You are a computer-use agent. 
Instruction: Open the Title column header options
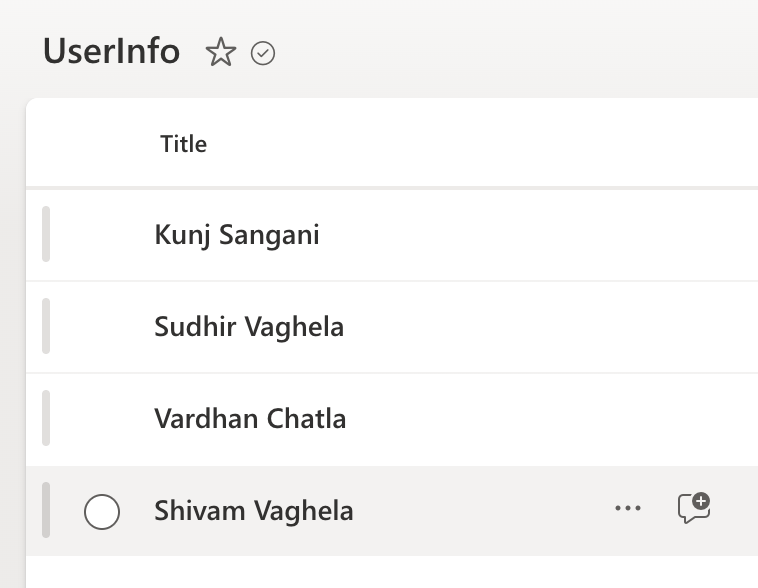pyautogui.click(x=183, y=144)
